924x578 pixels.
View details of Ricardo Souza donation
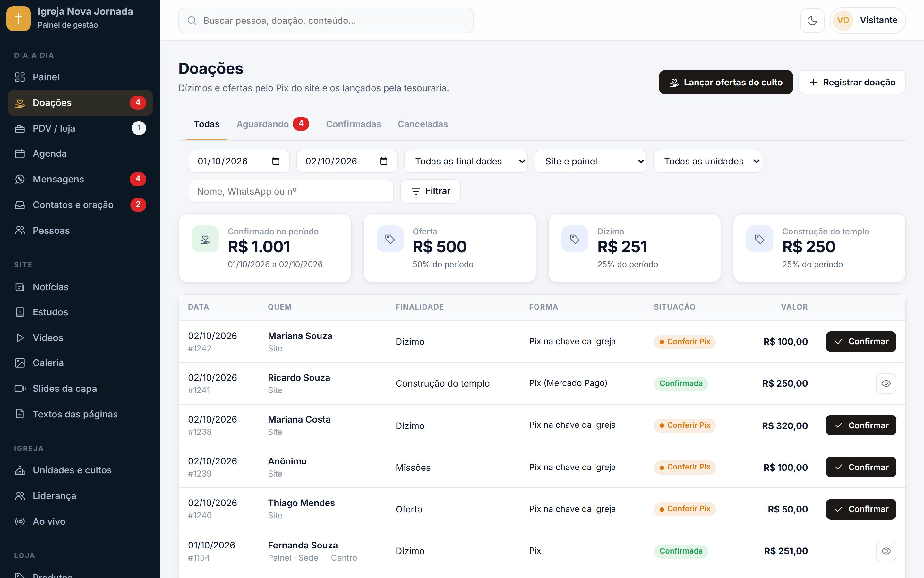[886, 383]
